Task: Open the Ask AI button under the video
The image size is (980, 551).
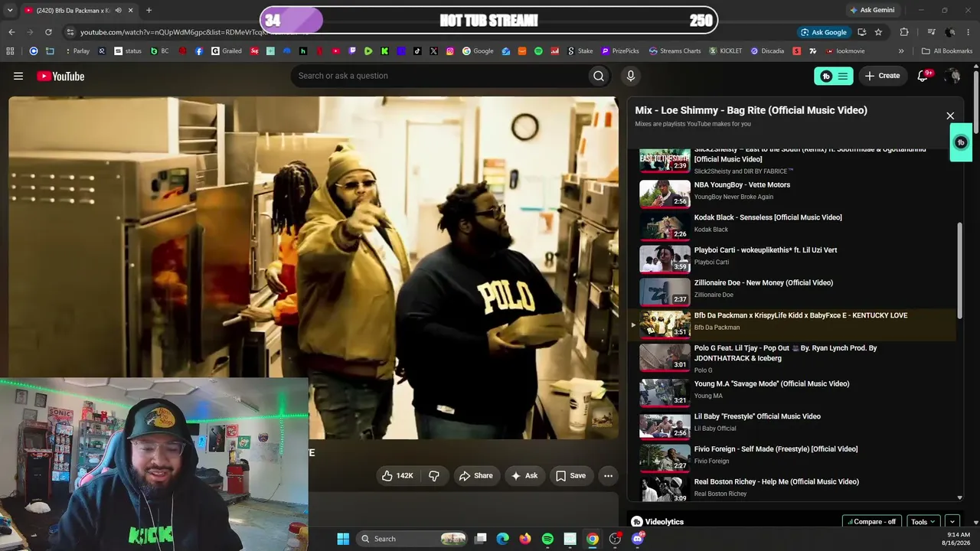Action: tap(524, 475)
